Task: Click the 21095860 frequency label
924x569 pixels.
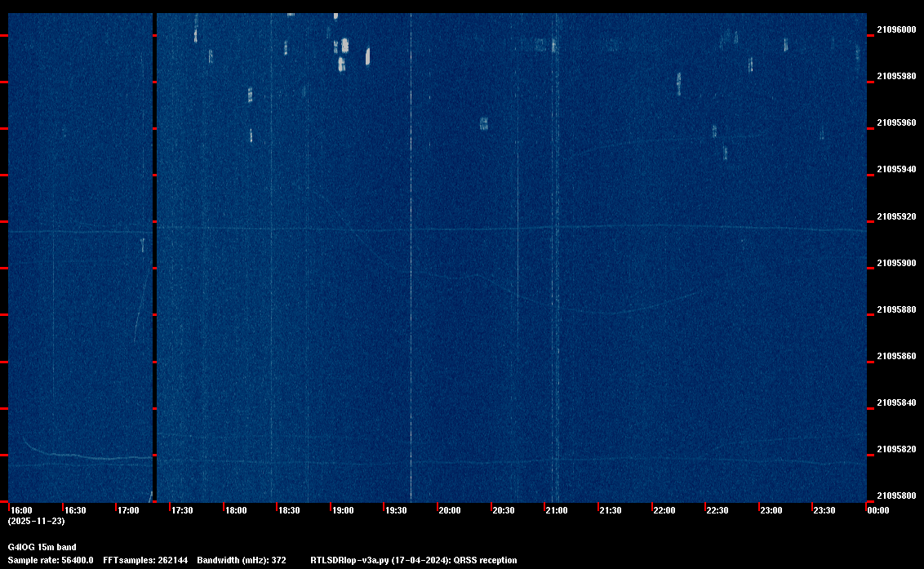Action: point(896,356)
